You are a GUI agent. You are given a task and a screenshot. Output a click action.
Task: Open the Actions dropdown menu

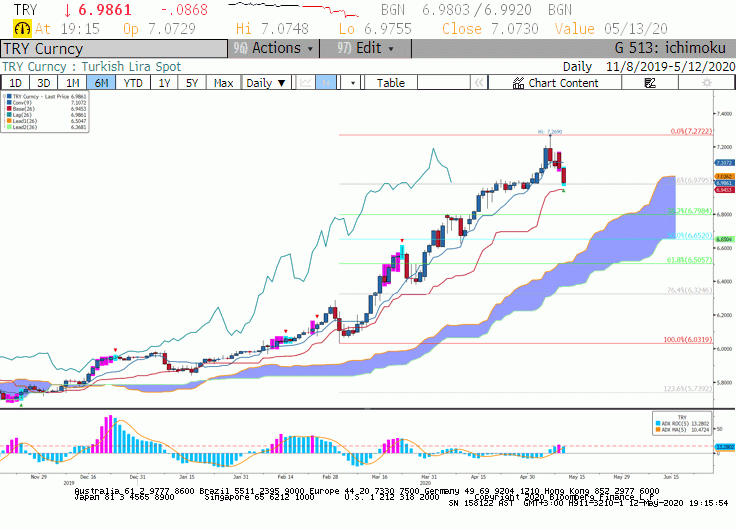coord(274,48)
